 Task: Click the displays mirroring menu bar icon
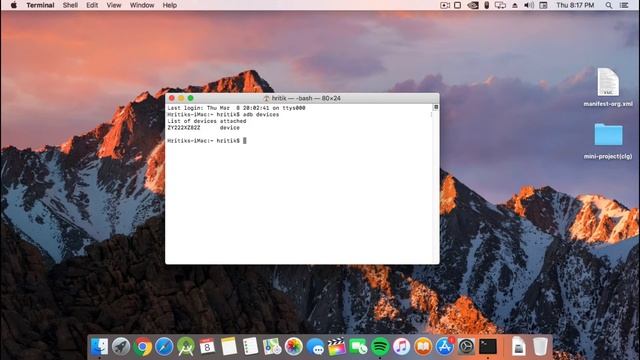tap(500, 5)
